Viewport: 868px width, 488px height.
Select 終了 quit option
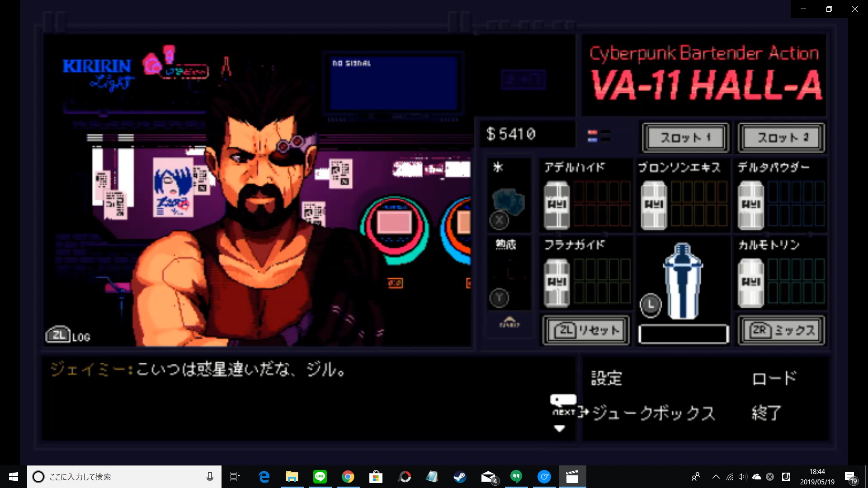click(767, 413)
